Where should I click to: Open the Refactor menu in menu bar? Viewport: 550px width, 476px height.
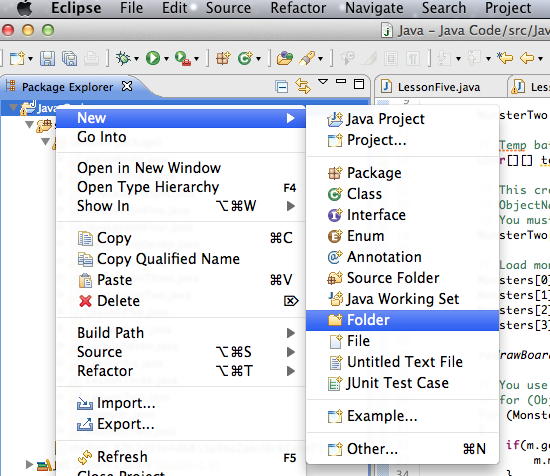pos(298,8)
